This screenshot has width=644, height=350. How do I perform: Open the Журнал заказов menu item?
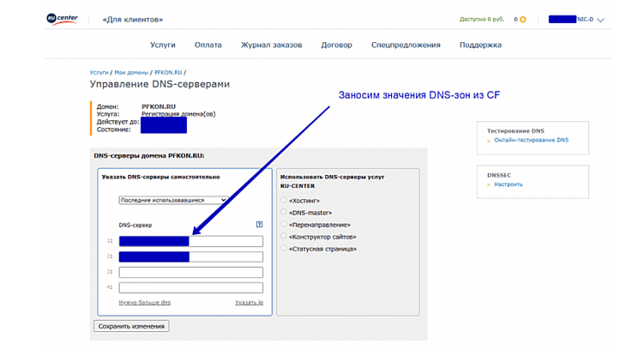click(272, 45)
